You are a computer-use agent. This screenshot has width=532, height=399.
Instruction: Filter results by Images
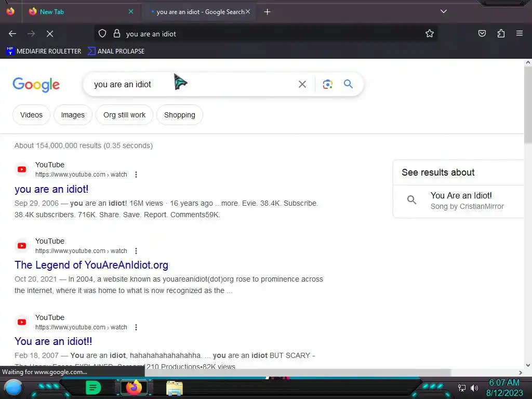(x=73, y=115)
